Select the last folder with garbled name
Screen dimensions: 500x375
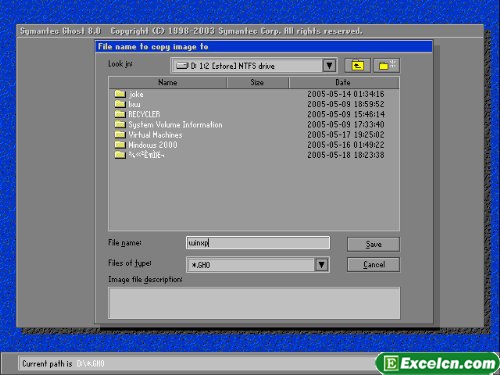[139, 155]
